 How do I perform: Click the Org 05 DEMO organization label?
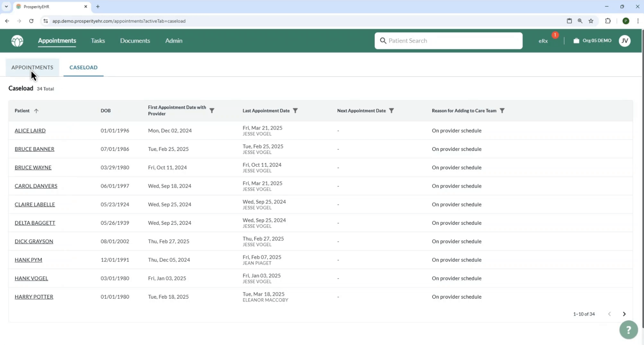[x=597, y=41]
